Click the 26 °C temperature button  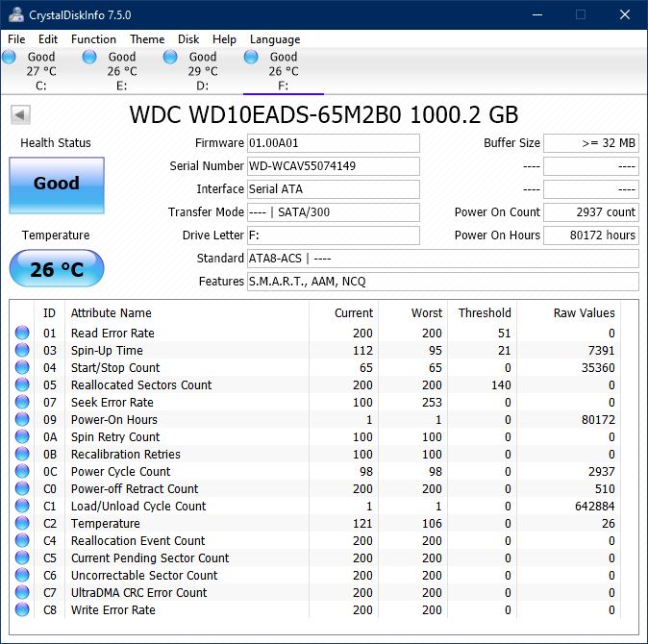click(x=57, y=268)
